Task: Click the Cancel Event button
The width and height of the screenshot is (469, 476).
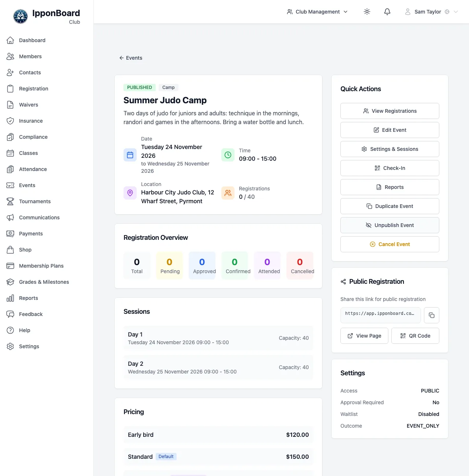Action: pyautogui.click(x=390, y=244)
